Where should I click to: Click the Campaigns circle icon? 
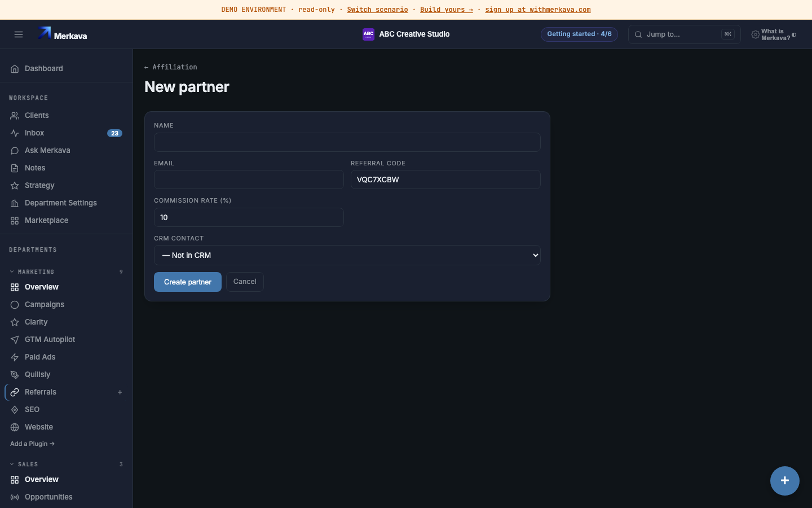[x=15, y=305]
